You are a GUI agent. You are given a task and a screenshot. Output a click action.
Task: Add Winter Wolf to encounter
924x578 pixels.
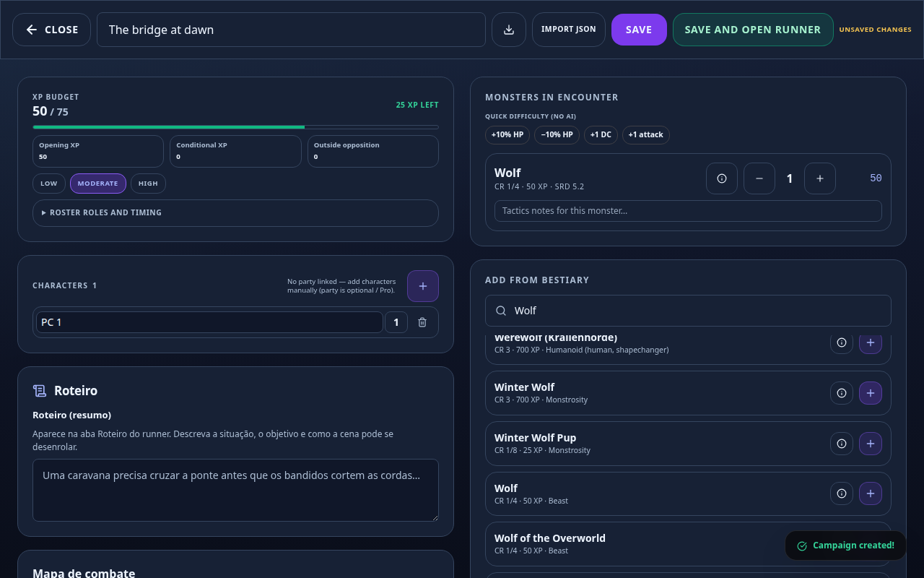(x=871, y=393)
